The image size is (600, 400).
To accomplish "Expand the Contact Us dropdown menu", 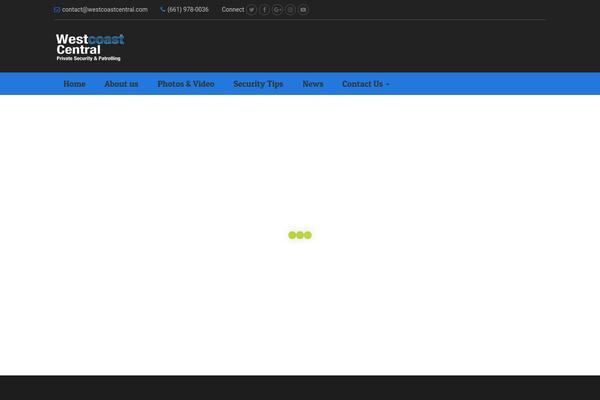I will (x=365, y=84).
